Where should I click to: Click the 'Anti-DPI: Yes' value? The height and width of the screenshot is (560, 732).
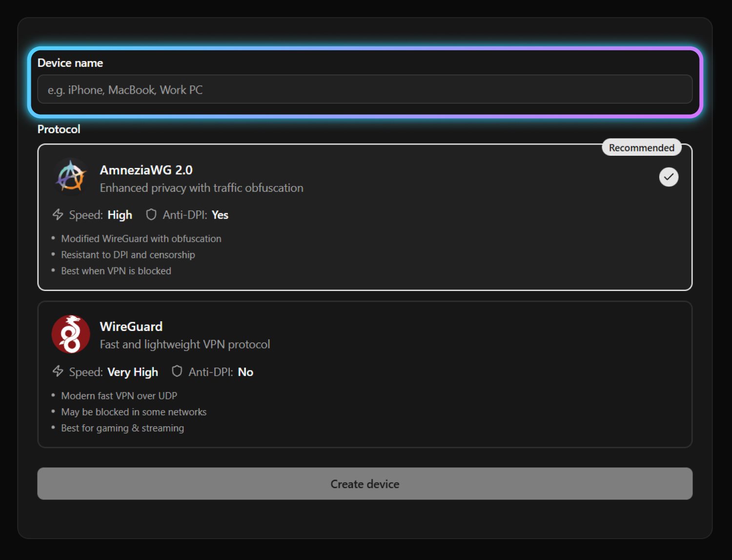(x=220, y=215)
